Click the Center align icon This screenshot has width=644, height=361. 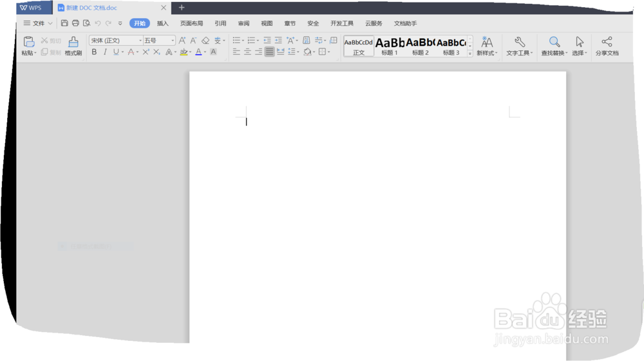click(x=247, y=52)
